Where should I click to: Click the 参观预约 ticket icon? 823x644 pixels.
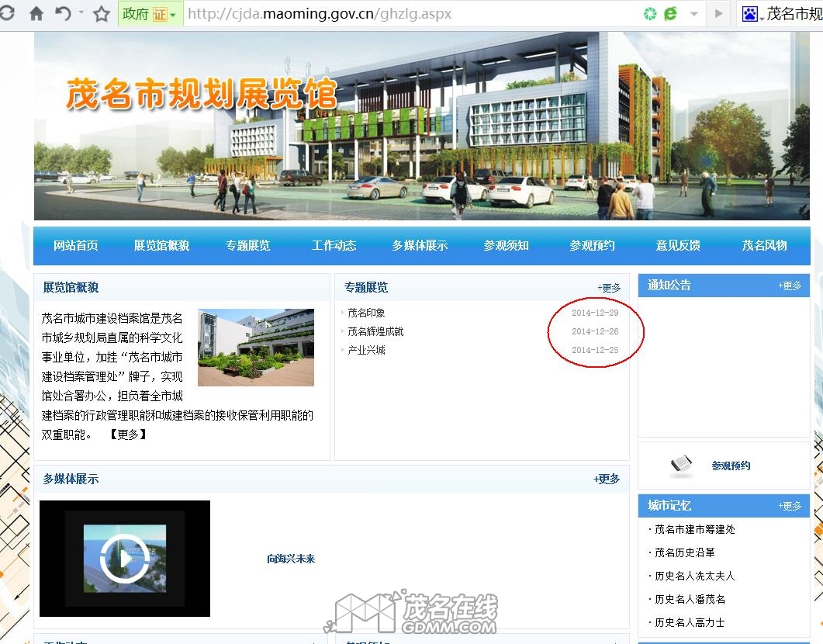click(x=680, y=465)
